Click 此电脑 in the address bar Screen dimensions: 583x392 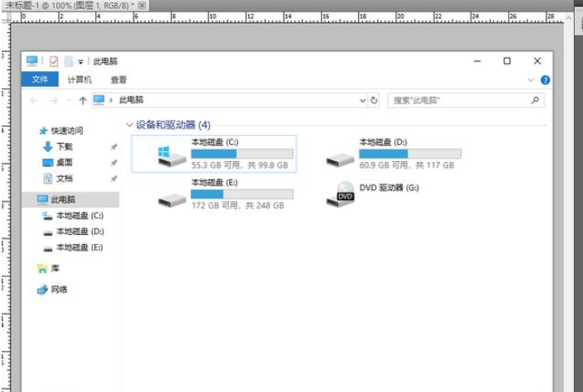131,100
